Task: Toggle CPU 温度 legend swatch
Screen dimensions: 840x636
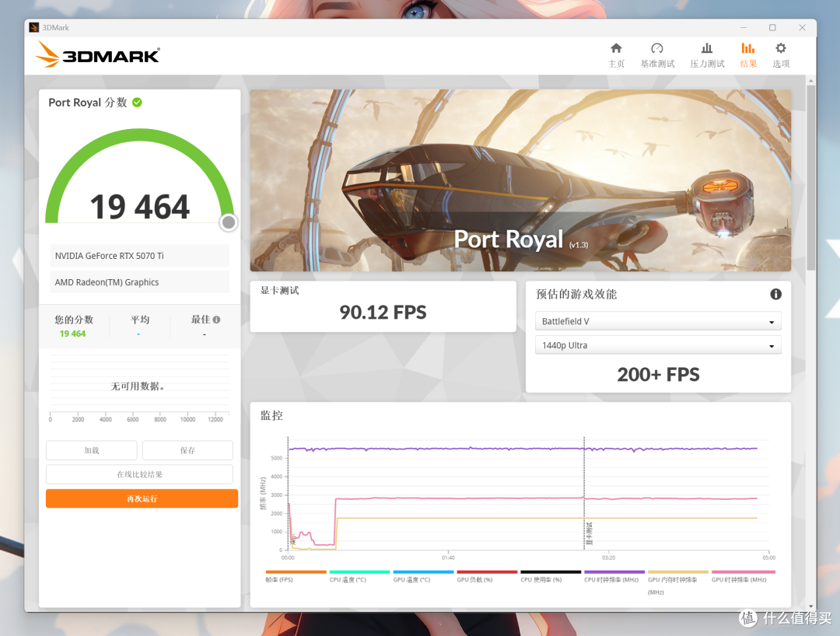Action: [x=359, y=571]
